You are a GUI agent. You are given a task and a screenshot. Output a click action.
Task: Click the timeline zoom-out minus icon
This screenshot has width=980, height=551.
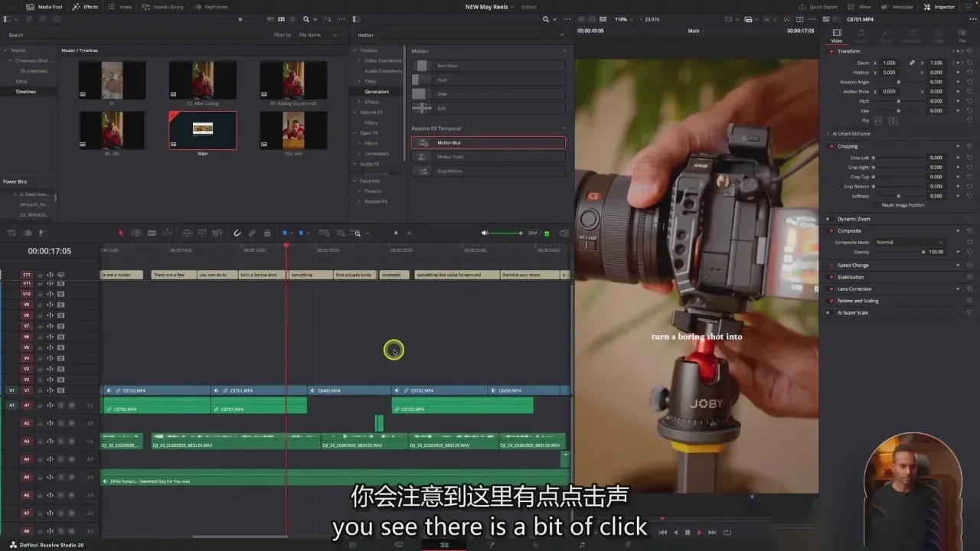click(367, 233)
